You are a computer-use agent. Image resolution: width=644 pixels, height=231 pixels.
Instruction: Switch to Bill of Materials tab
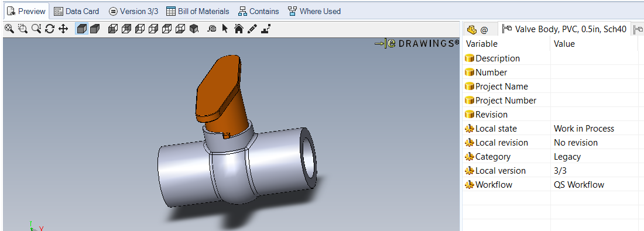[x=197, y=11]
